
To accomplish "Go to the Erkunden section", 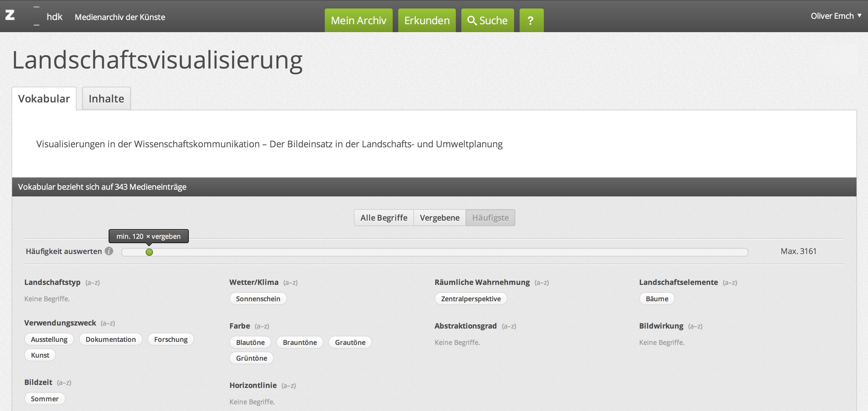I will click(427, 21).
